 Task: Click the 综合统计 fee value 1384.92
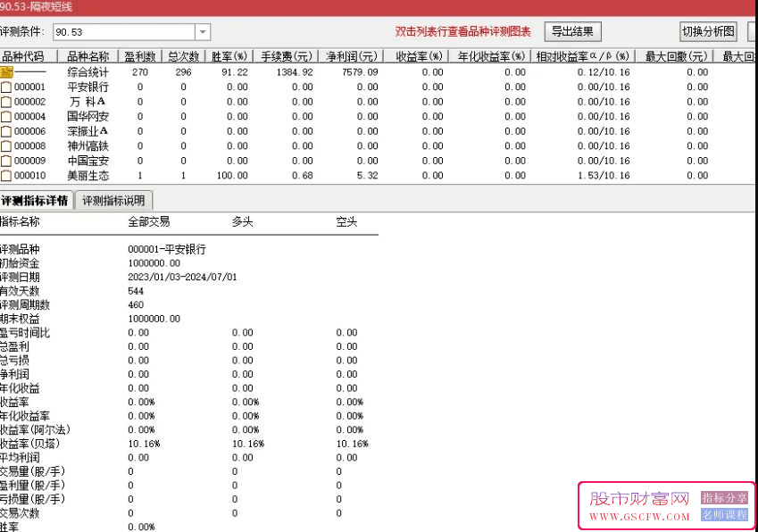click(295, 72)
